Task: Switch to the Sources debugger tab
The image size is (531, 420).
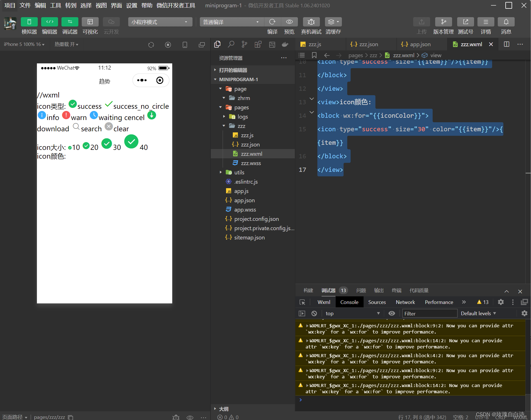Action: coord(377,302)
